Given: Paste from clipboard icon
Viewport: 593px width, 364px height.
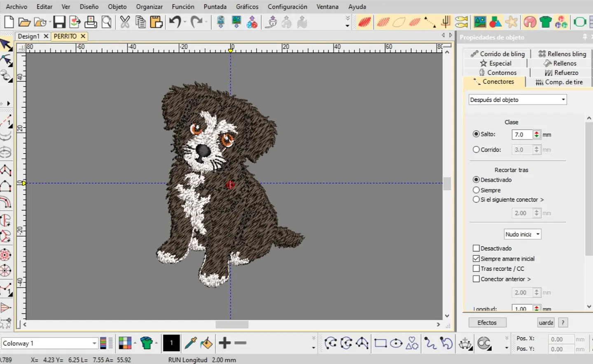Looking at the screenshot, I should pyautogui.click(x=156, y=22).
